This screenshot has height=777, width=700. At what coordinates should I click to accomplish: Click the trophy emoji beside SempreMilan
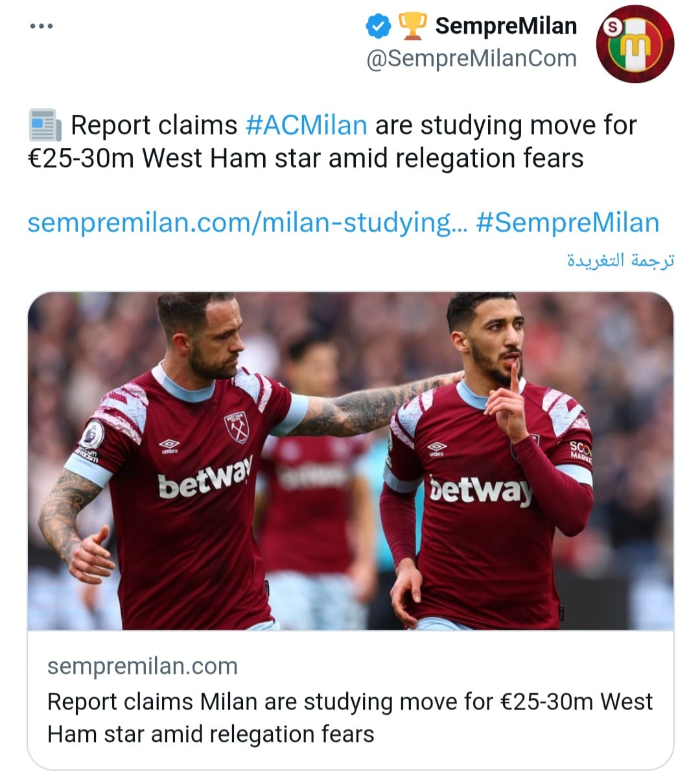click(412, 26)
